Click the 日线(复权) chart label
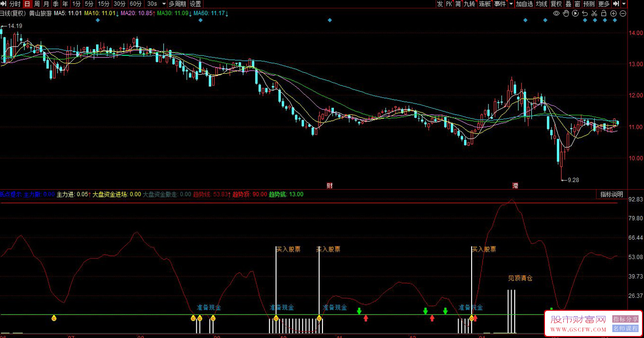Viewport: 644px width, 338px height. (x=12, y=13)
